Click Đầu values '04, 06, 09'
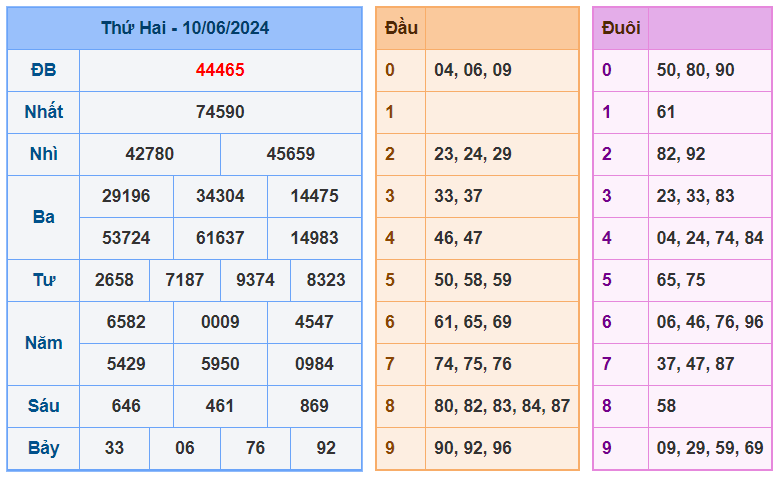 click(x=473, y=70)
